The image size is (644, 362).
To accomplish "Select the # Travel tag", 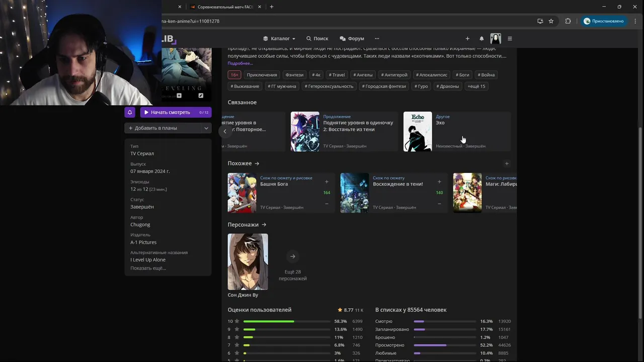I will (337, 75).
